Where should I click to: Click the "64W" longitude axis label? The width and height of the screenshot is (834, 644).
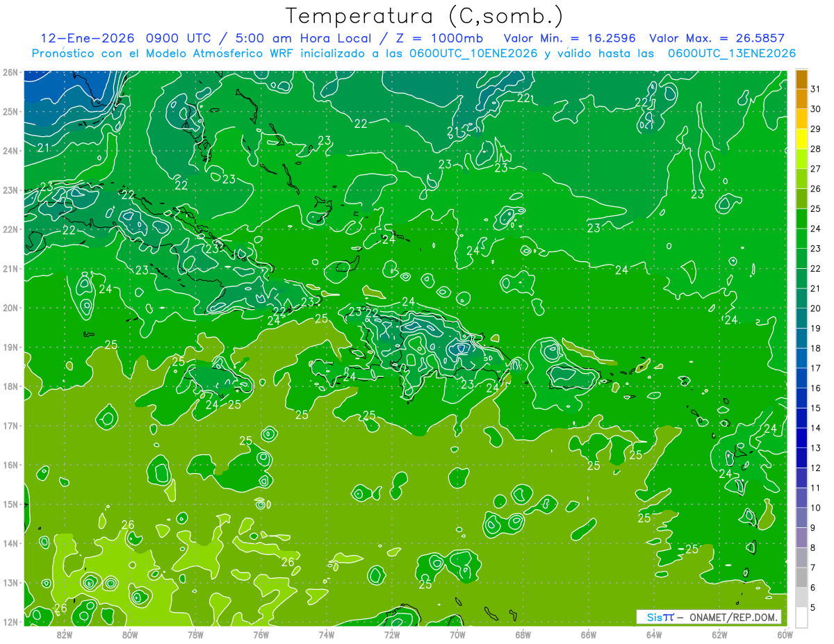[654, 634]
